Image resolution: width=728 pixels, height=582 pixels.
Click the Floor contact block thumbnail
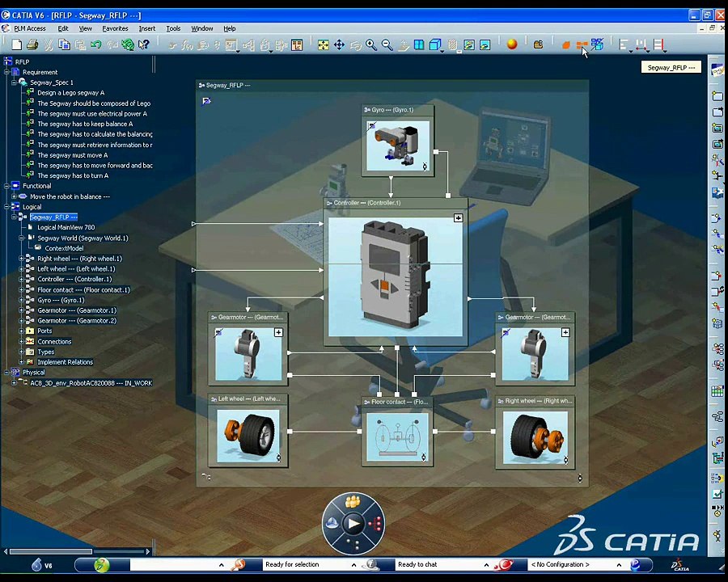(397, 437)
